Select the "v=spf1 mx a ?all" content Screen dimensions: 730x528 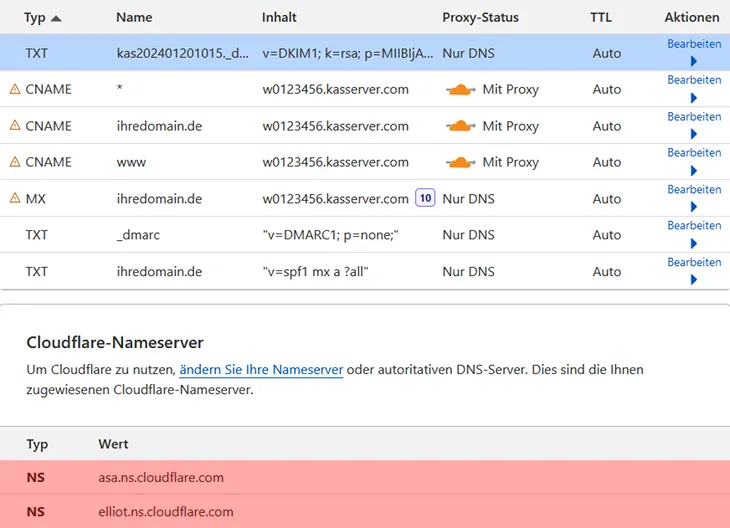tap(315, 271)
